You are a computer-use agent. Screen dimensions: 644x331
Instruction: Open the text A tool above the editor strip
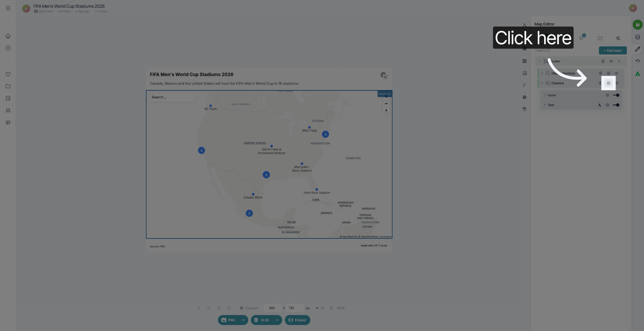[524, 25]
